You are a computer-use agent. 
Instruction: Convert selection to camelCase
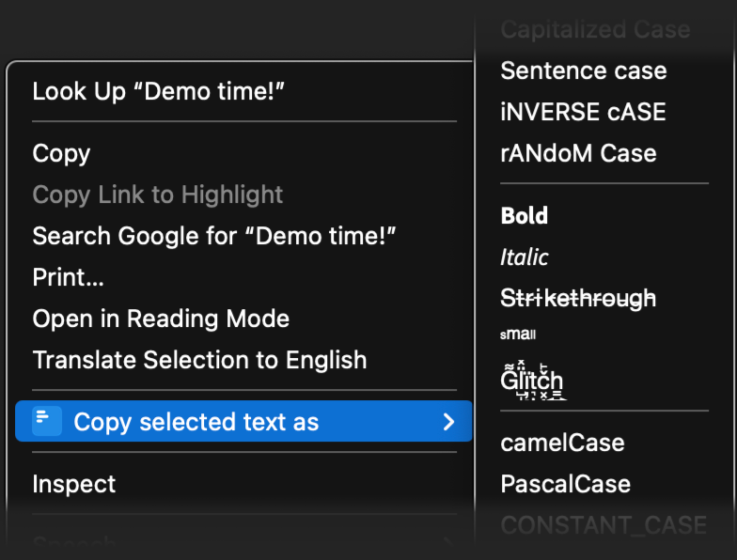click(x=562, y=443)
